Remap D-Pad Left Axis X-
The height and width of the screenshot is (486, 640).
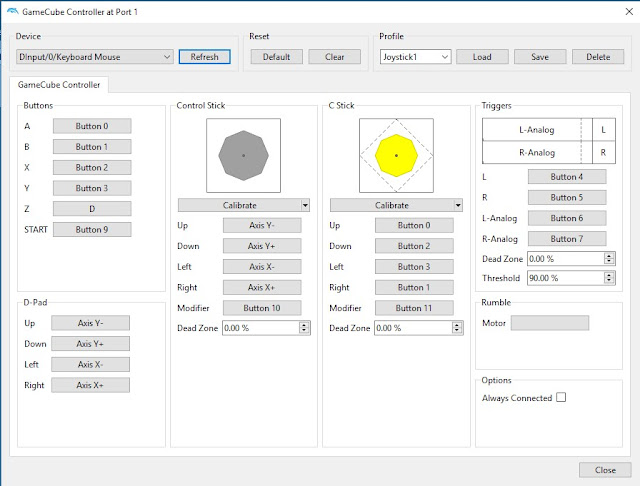(90, 364)
